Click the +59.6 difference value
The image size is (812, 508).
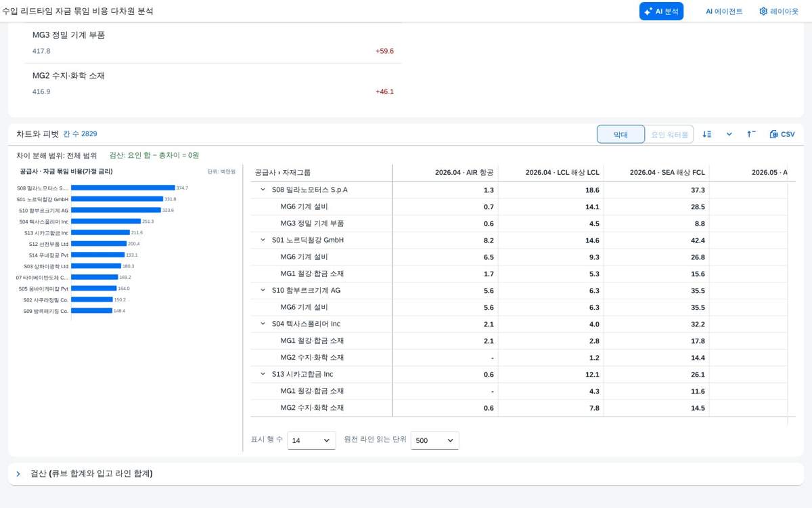coord(384,51)
